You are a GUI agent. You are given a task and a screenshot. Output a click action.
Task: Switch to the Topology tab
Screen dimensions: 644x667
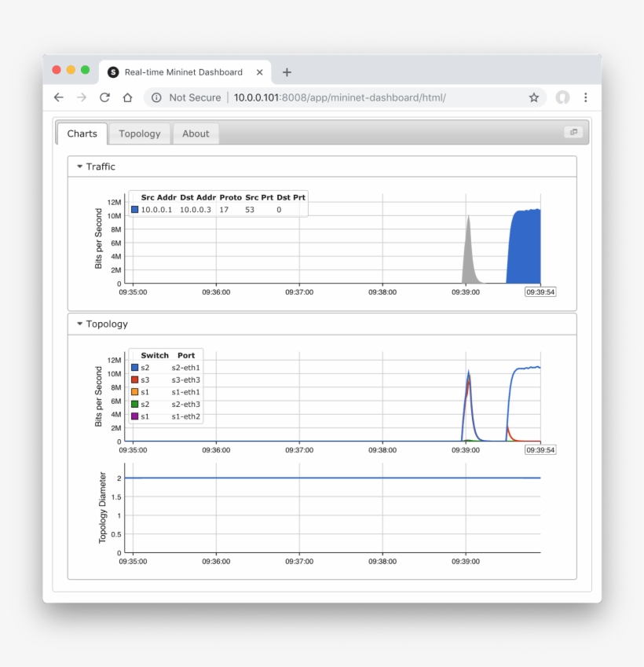click(139, 134)
